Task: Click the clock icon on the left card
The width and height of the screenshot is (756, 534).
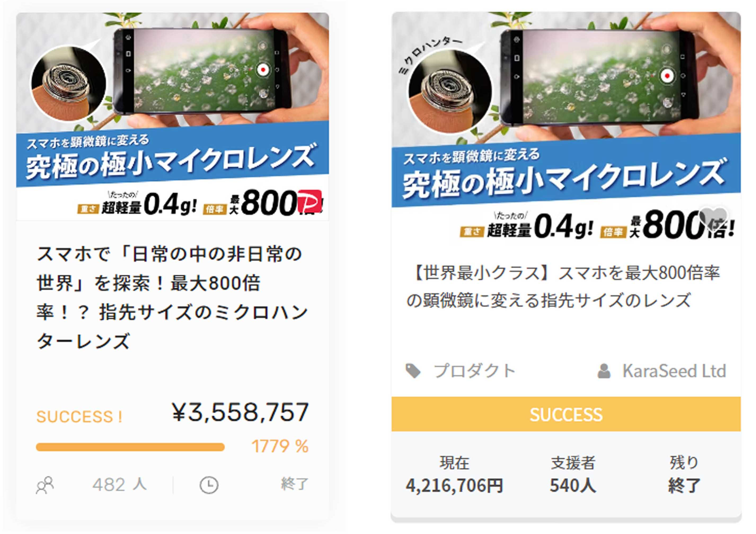Action: coord(209,485)
